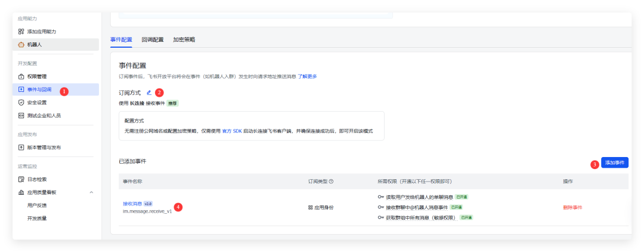Screen dimensions: 644x252
Task: Click the 事件与回调 sidebar icon
Action: 21,89
